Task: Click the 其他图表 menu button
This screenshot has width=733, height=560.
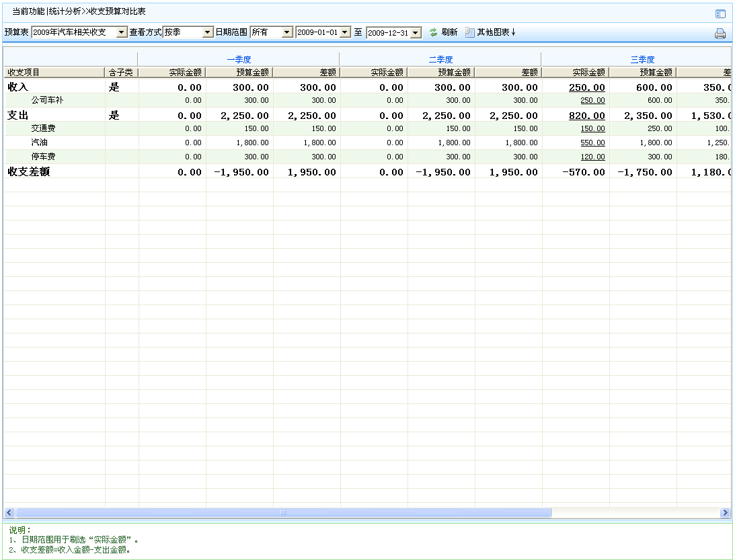Action: 496,32
